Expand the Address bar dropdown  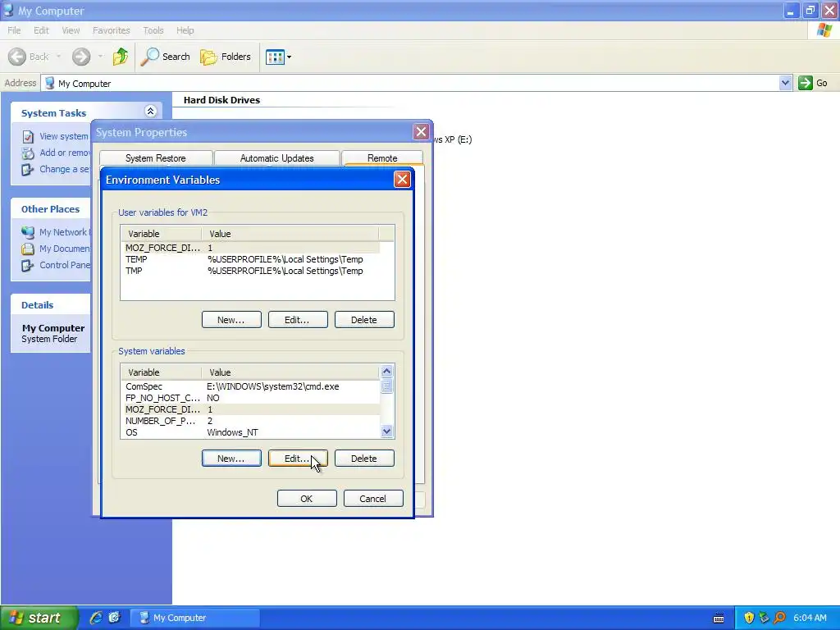pos(785,83)
